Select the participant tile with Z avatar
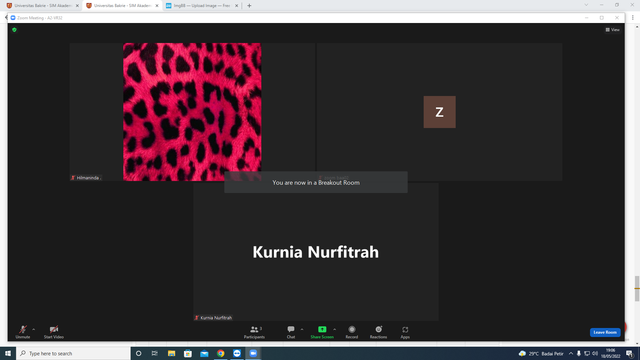The image size is (640, 360). click(x=439, y=112)
